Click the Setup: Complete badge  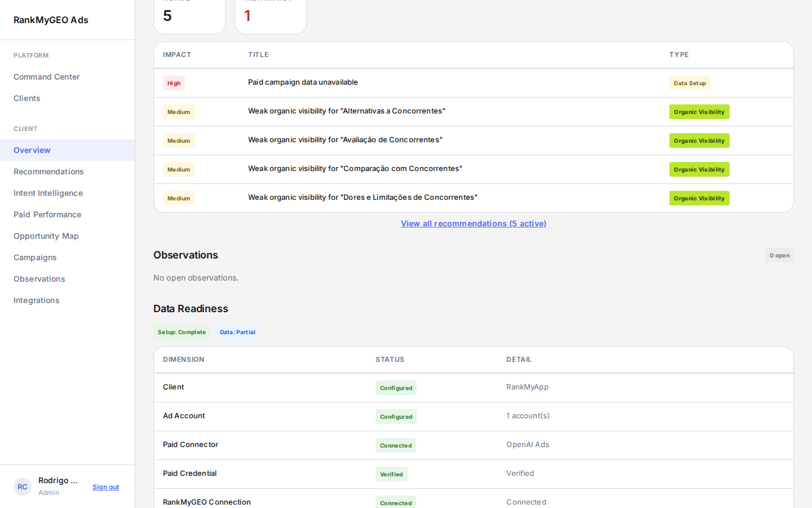pyautogui.click(x=182, y=332)
